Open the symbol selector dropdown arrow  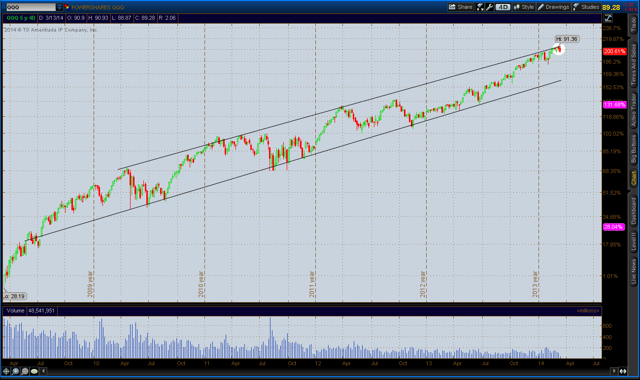[60, 7]
